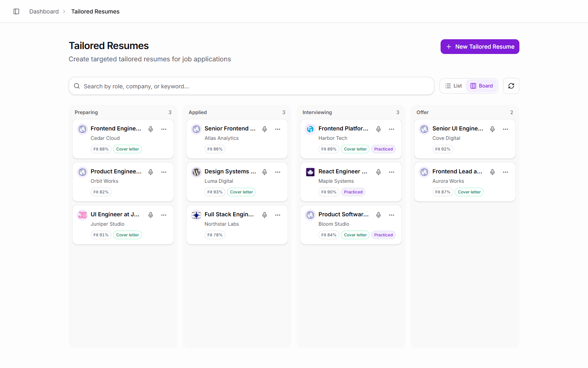Click the refresh icon button

pos(511,86)
